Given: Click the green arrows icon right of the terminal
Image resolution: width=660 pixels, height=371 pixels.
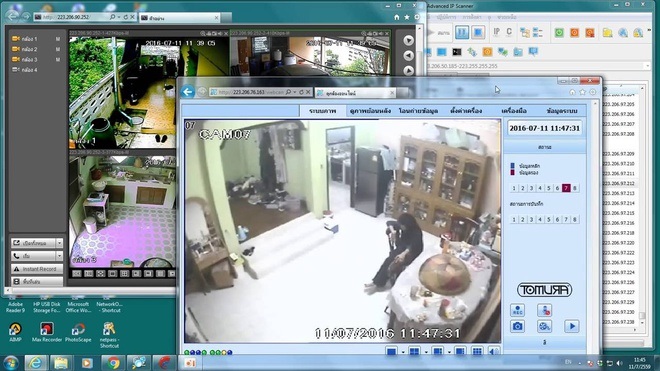Looking at the screenshot, I should [x=472, y=52].
